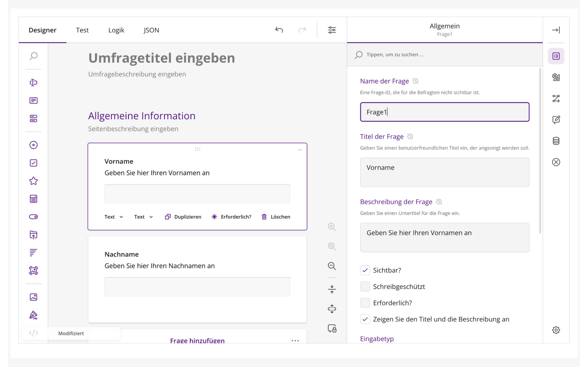588x367 pixels.
Task: Open the toolbox search magnifier
Action: tap(33, 56)
